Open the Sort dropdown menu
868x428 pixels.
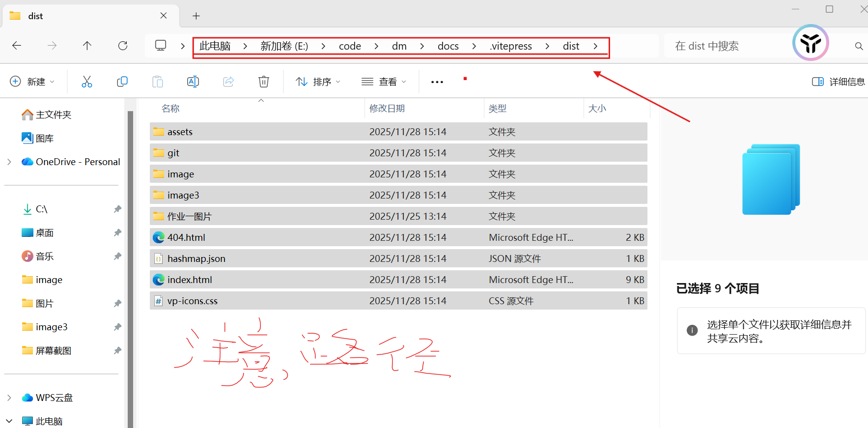tap(318, 82)
